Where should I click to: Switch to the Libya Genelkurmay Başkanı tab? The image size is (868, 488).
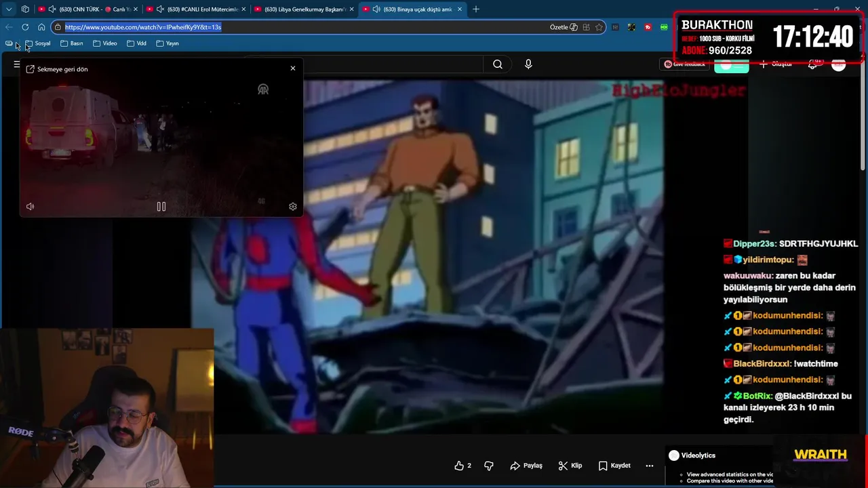304,9
